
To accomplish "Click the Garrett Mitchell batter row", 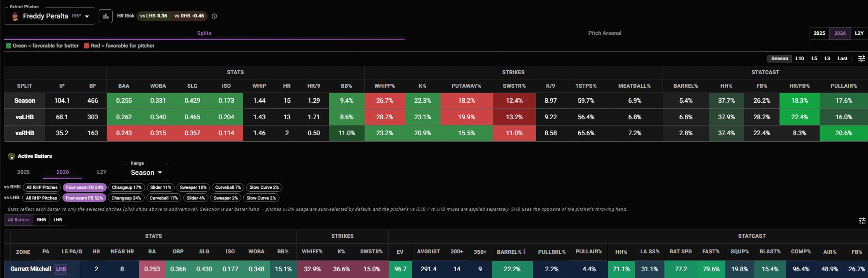I will pyautogui.click(x=436, y=269).
